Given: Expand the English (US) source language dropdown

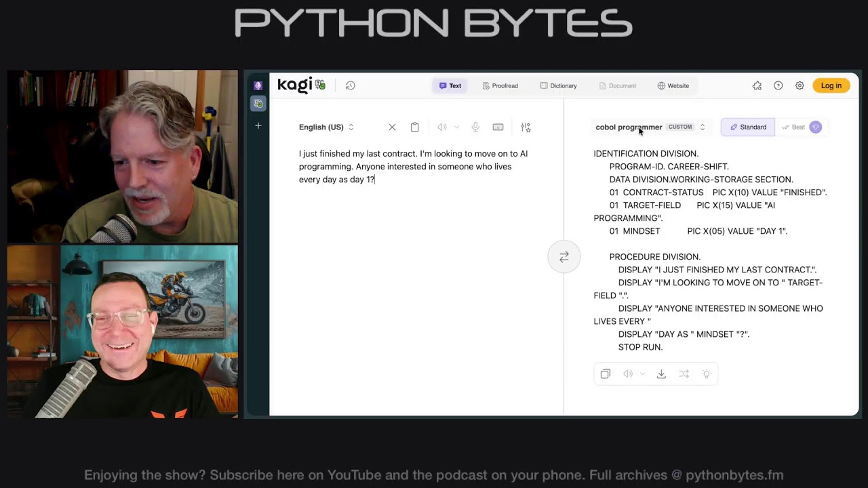Looking at the screenshot, I should tap(326, 127).
